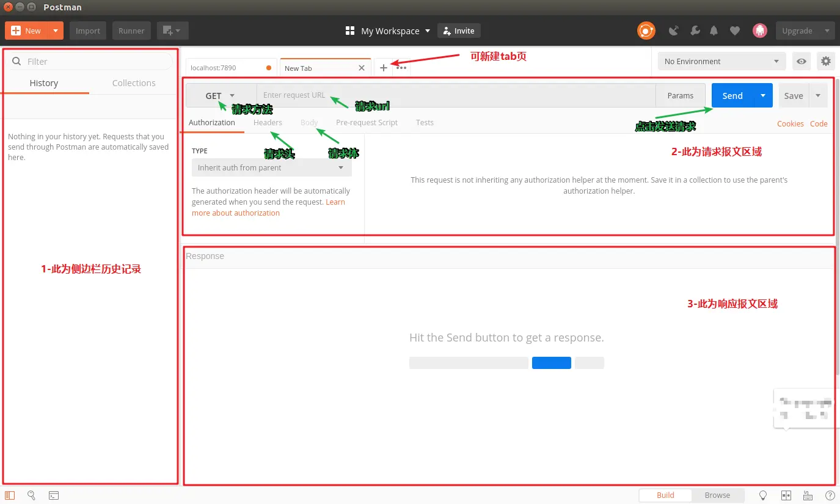The width and height of the screenshot is (840, 504).
Task: Switch to Build mode
Action: tap(665, 495)
